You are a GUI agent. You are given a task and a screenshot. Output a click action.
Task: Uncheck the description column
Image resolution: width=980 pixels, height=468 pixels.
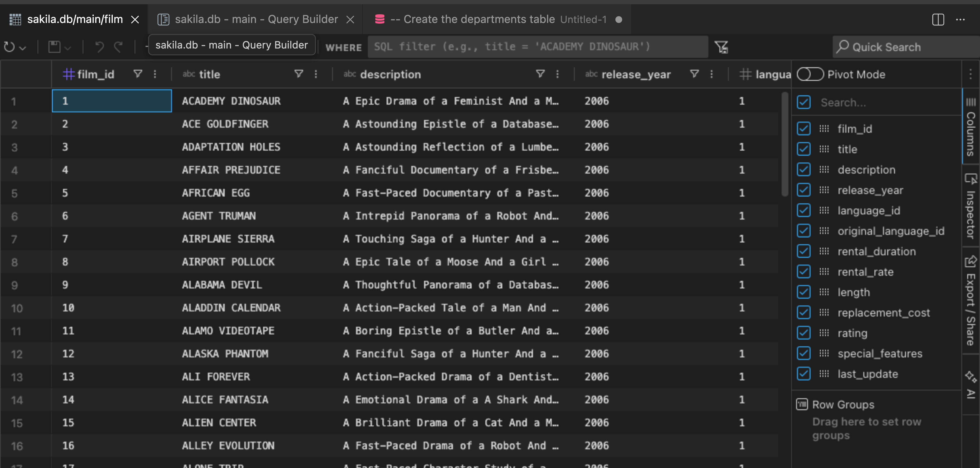(x=804, y=170)
